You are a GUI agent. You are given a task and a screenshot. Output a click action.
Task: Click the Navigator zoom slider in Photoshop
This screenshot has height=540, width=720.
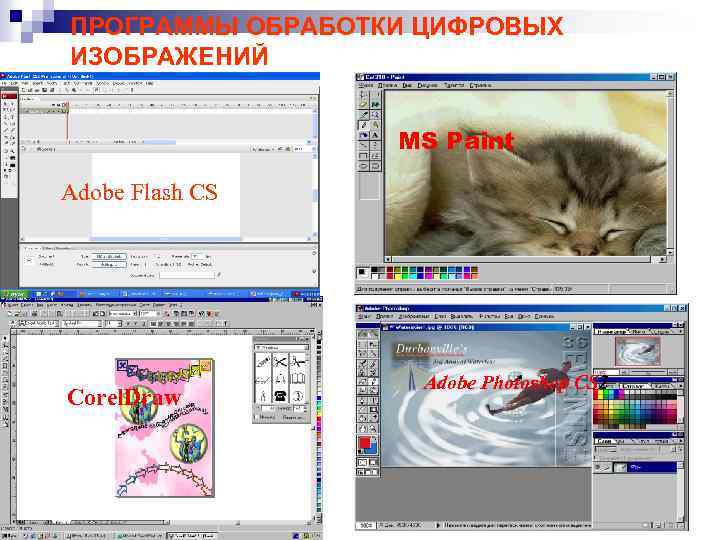pyautogui.click(x=647, y=371)
